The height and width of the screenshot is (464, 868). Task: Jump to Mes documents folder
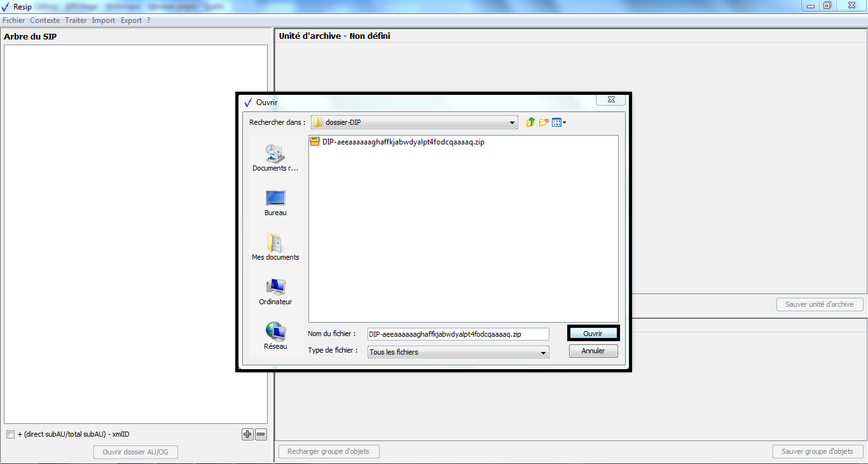point(275,247)
